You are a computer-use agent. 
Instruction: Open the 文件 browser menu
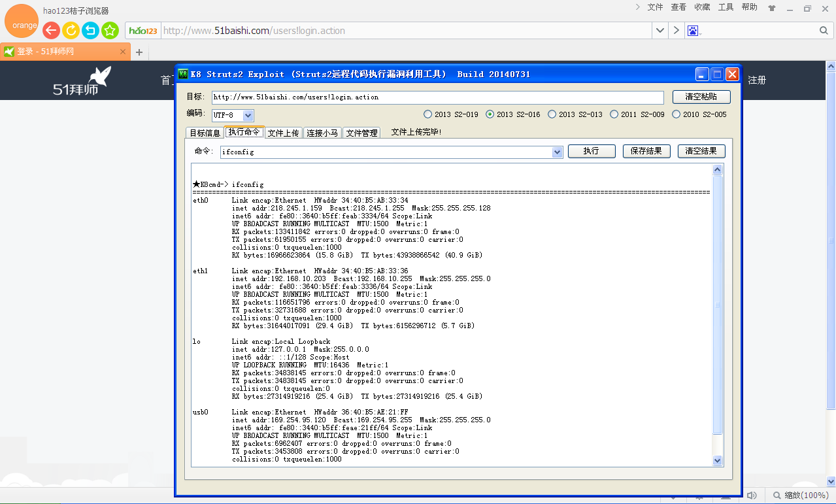tap(655, 7)
